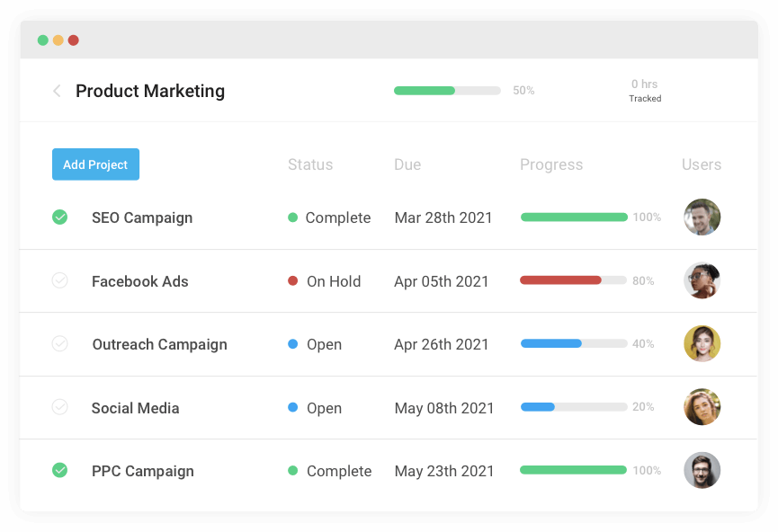Click the Facebook Ads user avatar
This screenshot has width=778, height=532.
[x=702, y=280]
